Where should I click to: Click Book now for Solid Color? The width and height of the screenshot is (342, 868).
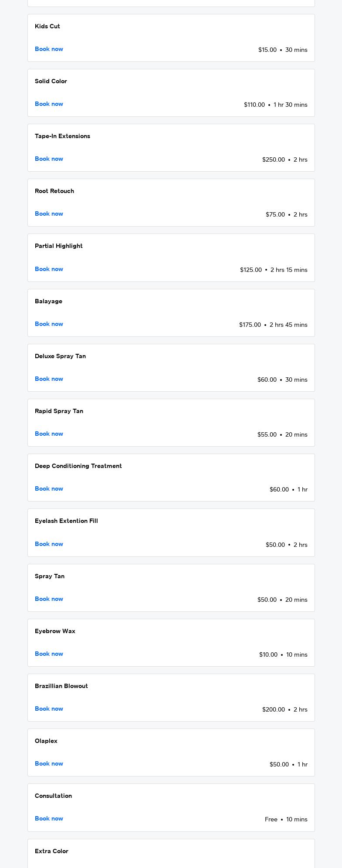49,104
